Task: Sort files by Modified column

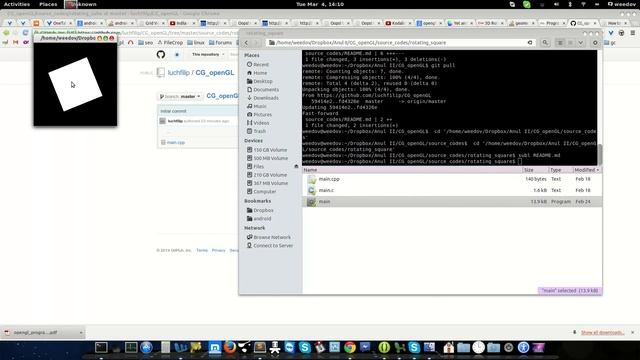Action: tap(587, 170)
